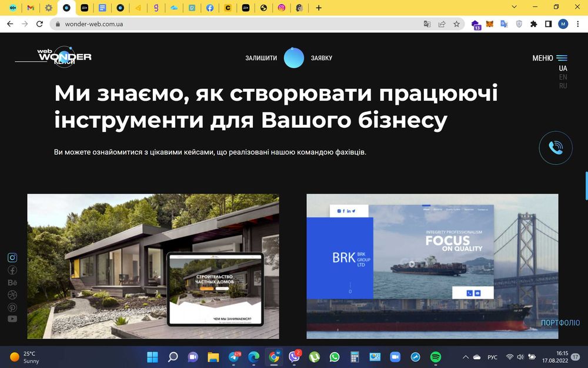Open the Pinterest link in left sidebar

(12, 307)
